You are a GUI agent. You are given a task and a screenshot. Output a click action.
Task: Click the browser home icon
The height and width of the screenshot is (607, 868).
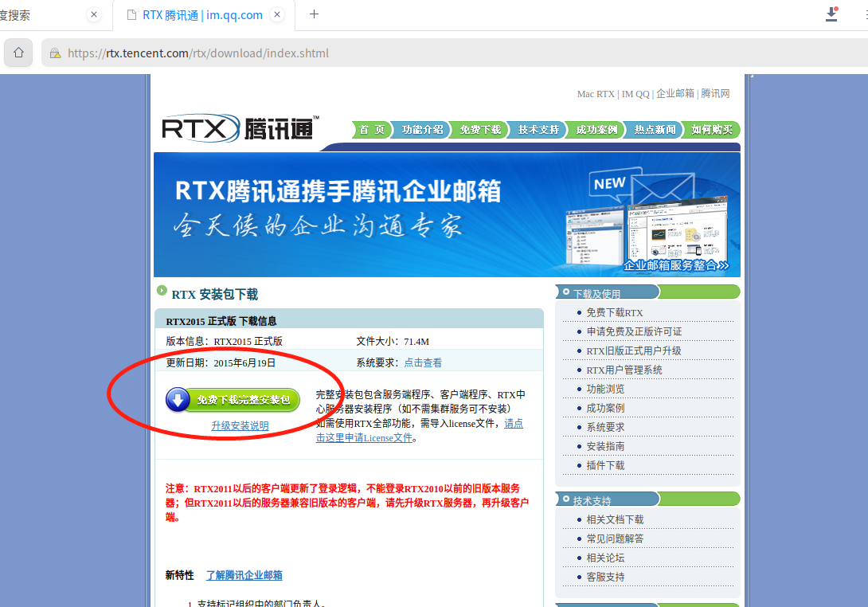point(19,53)
